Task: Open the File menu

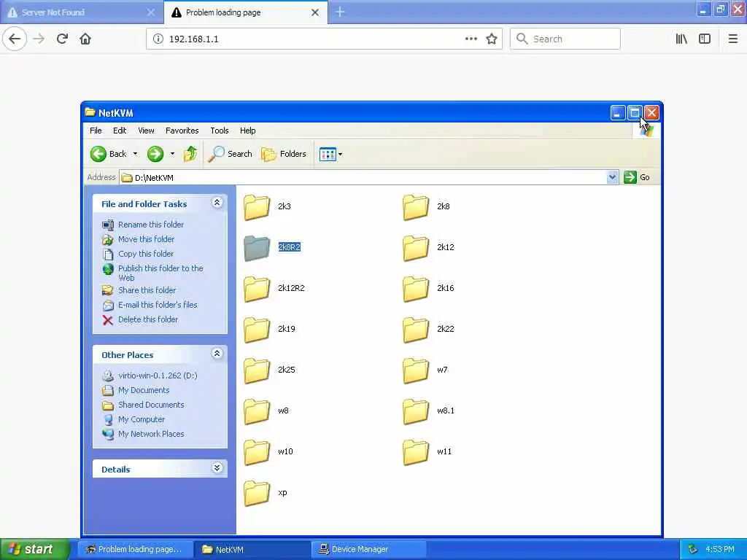Action: pos(96,131)
